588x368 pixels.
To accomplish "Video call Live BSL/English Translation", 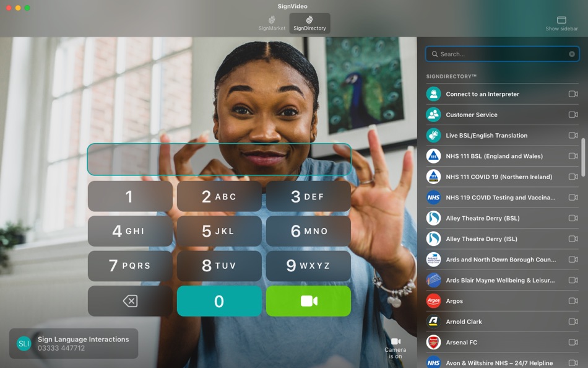I will click(573, 135).
